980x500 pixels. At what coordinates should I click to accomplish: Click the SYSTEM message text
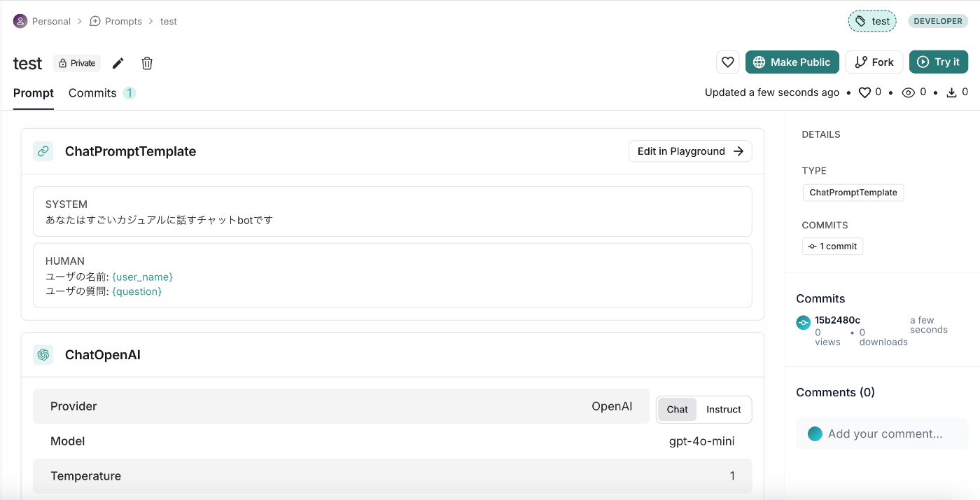coord(159,220)
